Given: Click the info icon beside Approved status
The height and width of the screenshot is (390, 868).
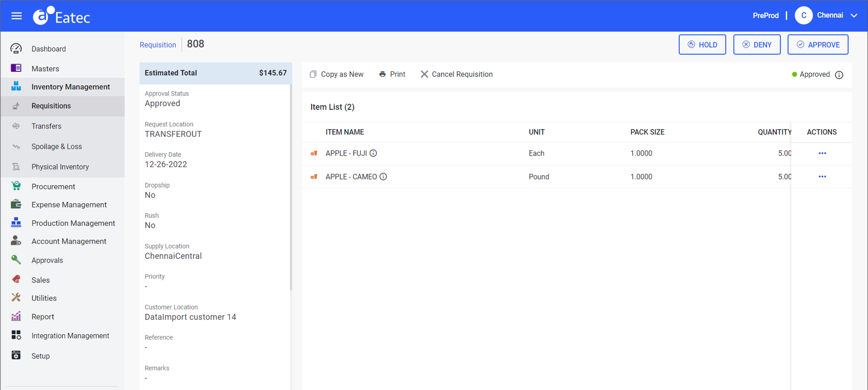Looking at the screenshot, I should coord(839,75).
